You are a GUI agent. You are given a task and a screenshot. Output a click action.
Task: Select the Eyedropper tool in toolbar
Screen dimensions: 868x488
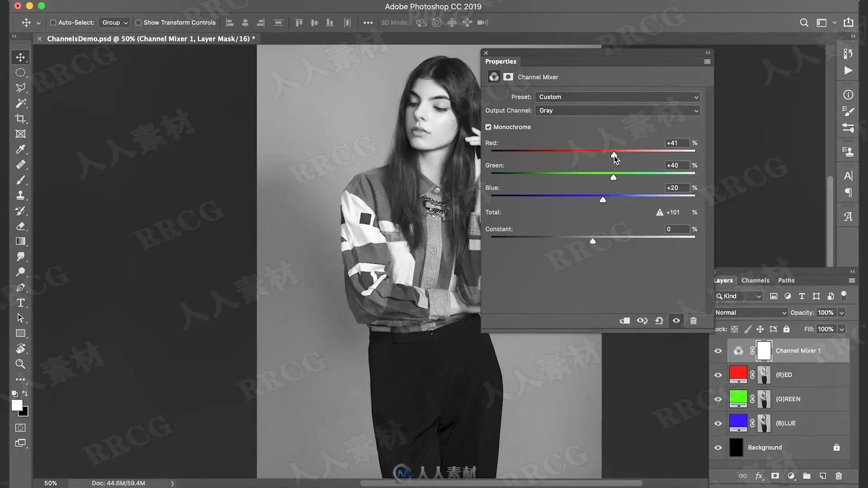coord(20,150)
